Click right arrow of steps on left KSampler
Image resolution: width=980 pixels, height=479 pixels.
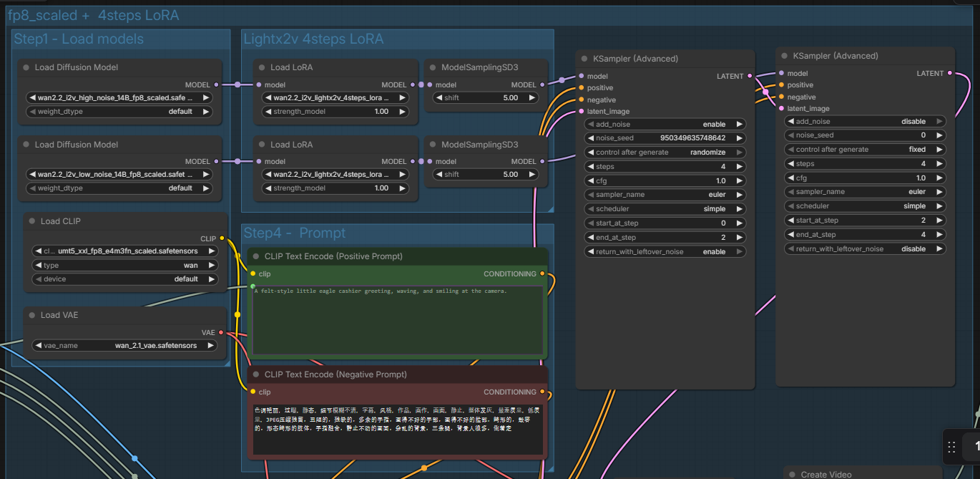click(739, 167)
